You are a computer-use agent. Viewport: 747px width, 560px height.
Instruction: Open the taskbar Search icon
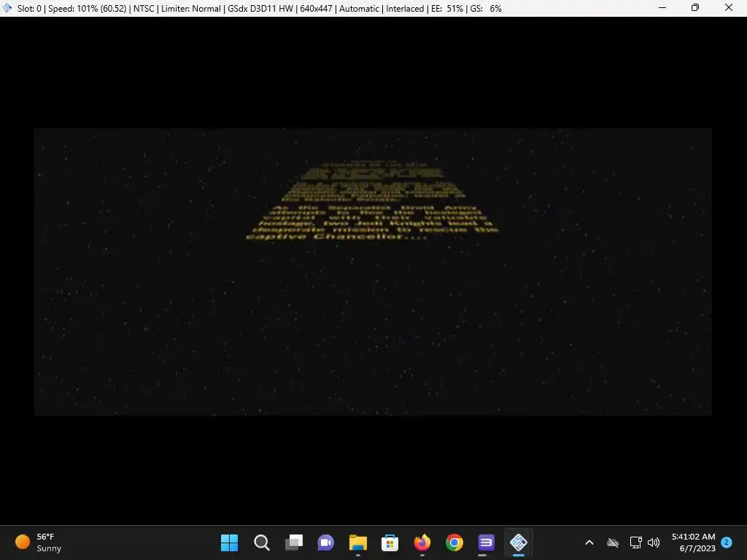(262, 542)
